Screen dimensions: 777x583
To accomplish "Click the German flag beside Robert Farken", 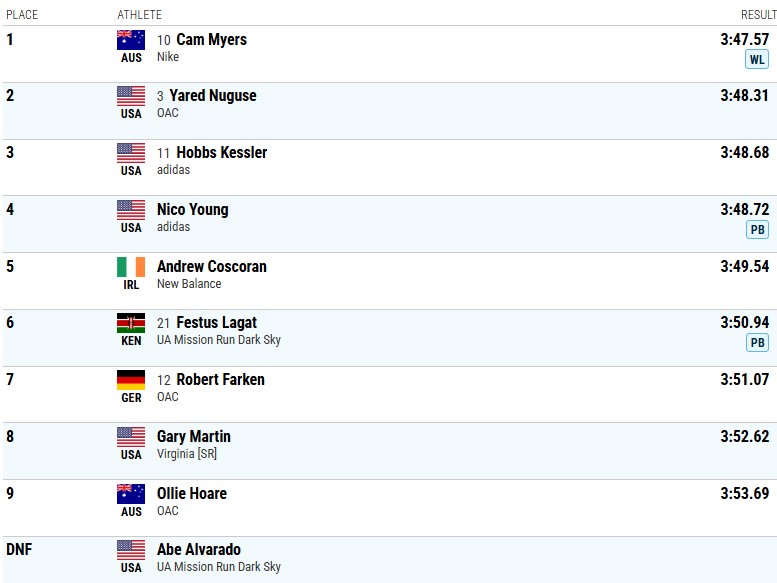I will (131, 380).
